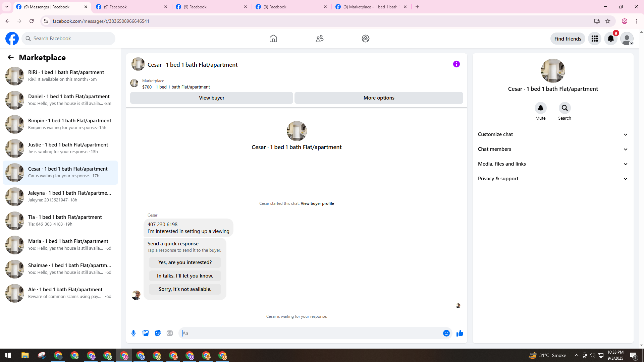Image resolution: width=644 pixels, height=362 pixels.
Task: Click Find friends button
Action: pos(568,39)
